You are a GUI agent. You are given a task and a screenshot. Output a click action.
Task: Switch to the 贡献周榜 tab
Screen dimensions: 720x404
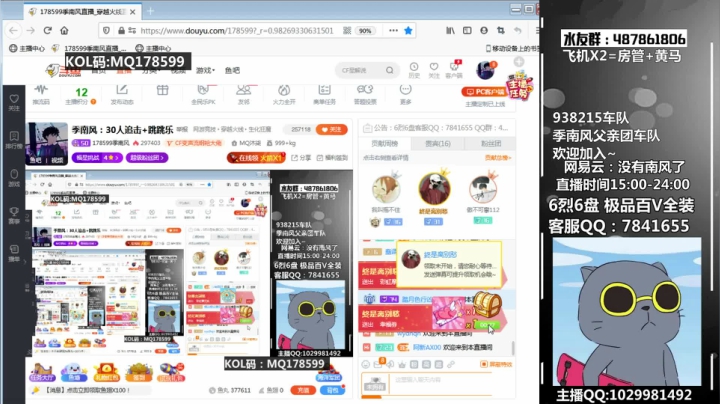385,144
